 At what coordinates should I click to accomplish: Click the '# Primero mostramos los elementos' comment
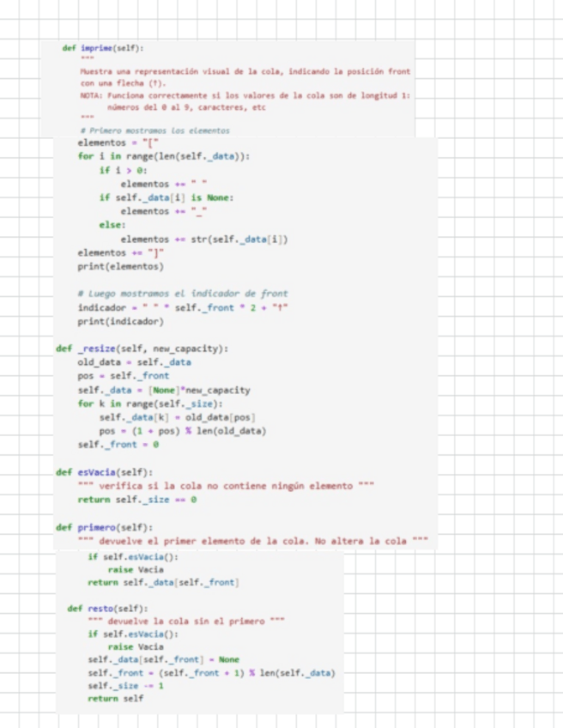click(x=154, y=130)
